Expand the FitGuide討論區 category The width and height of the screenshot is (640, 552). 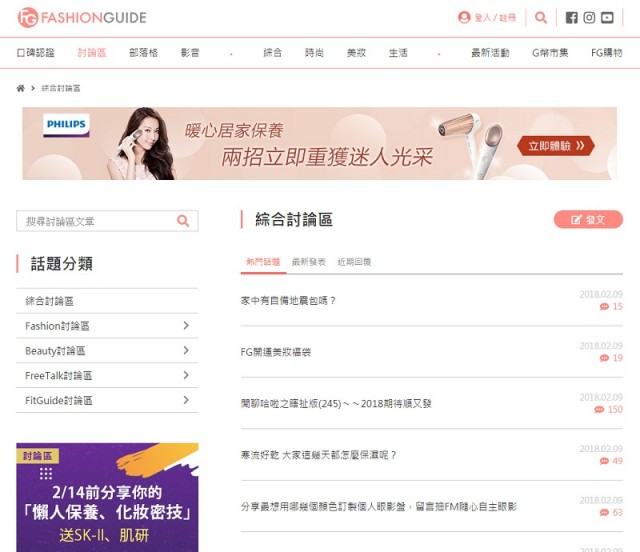186,401
